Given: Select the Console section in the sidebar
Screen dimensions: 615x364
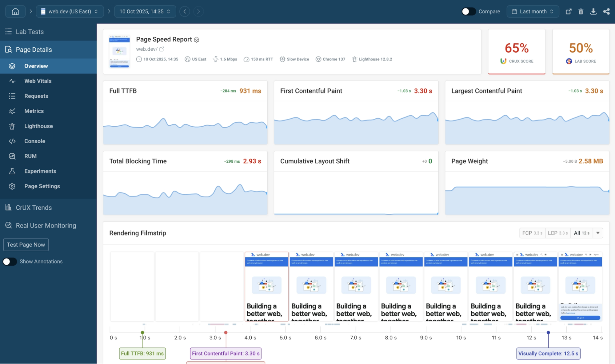Looking at the screenshot, I should coord(34,141).
